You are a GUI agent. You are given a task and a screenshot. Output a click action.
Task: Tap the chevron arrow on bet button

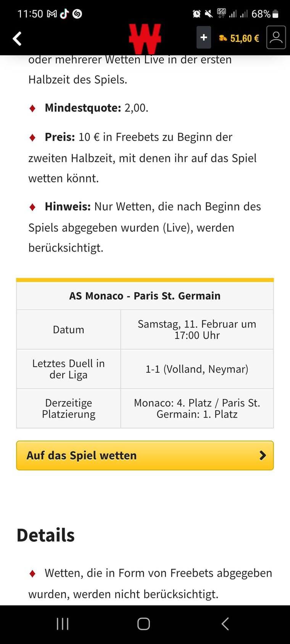point(263,456)
